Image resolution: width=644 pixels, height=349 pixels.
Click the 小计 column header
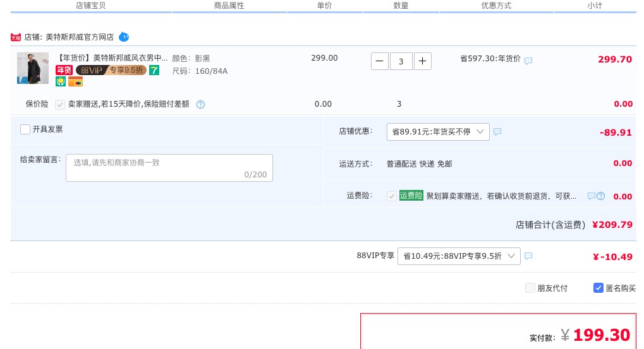point(595,6)
